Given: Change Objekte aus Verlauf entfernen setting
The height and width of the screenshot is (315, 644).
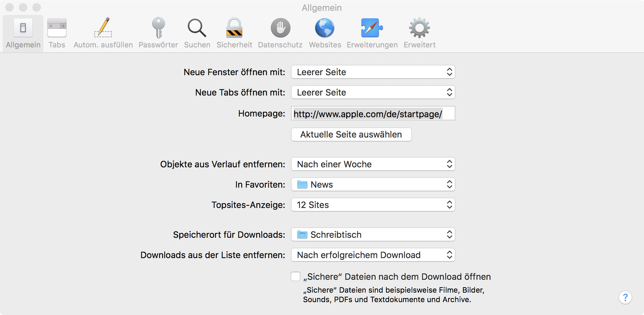Looking at the screenshot, I should (373, 164).
